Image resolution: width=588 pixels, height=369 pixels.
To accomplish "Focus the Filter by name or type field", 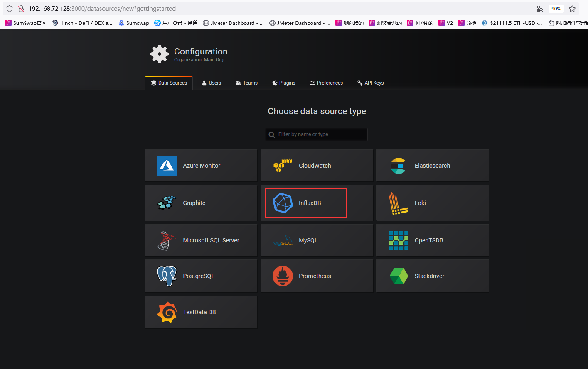I will pos(316,134).
